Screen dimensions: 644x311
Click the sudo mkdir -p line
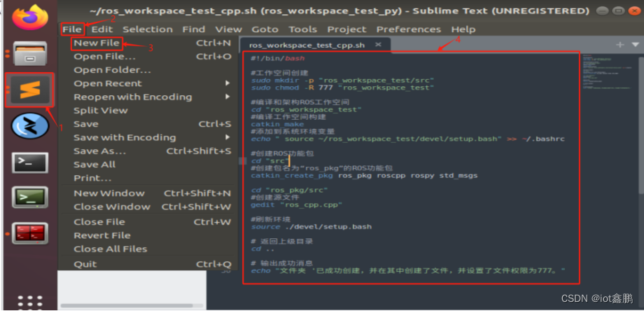pyautogui.click(x=342, y=81)
